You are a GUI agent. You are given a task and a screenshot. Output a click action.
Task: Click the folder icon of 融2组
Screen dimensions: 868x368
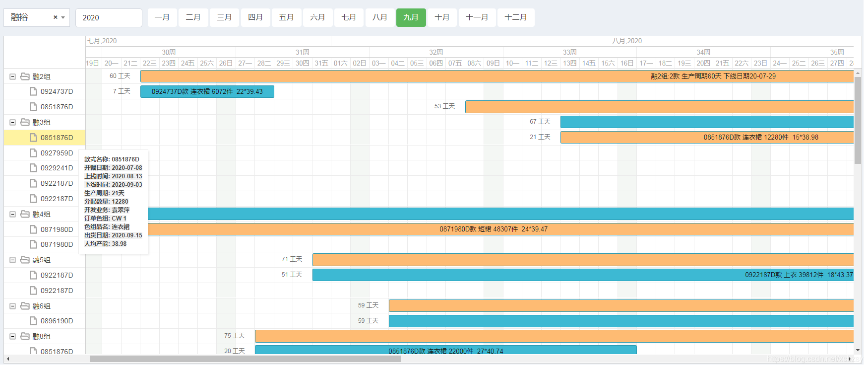click(25, 76)
